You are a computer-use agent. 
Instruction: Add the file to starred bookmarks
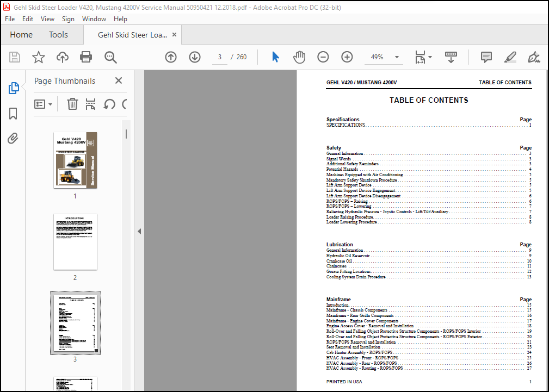tap(39, 57)
